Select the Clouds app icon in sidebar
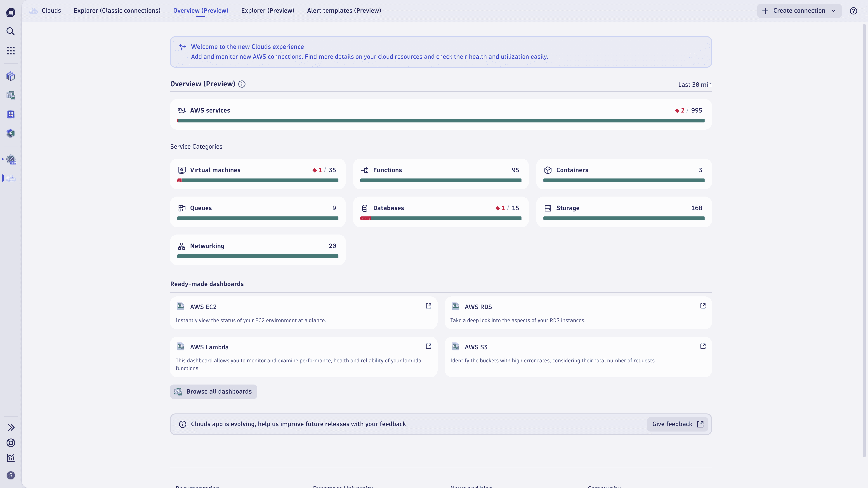 point(11,178)
